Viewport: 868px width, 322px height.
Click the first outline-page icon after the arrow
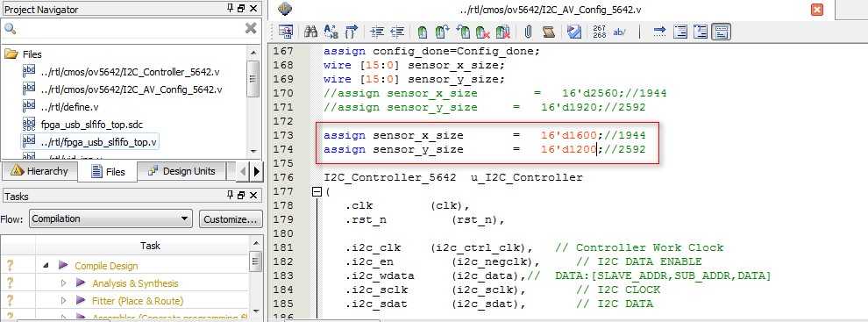coord(680,32)
